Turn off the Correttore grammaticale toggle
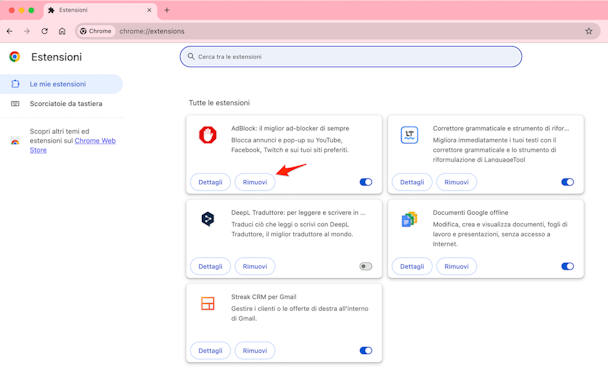This screenshot has width=608, height=376. (567, 182)
